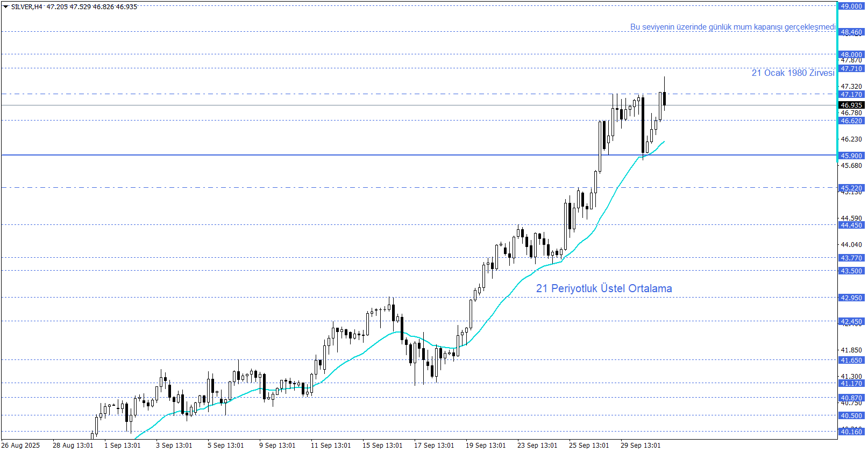868x452 pixels.
Task: Click the 42.950 price level tag
Action: pyautogui.click(x=851, y=298)
